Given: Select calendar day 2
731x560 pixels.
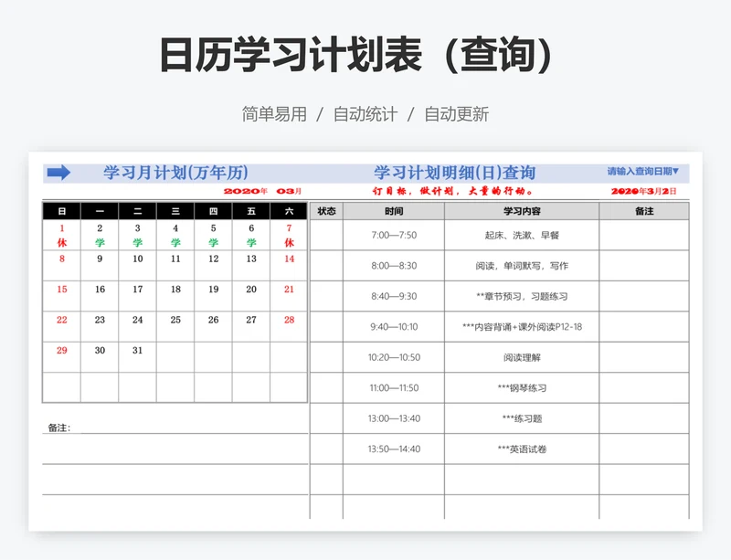Looking at the screenshot, I should (x=100, y=235).
